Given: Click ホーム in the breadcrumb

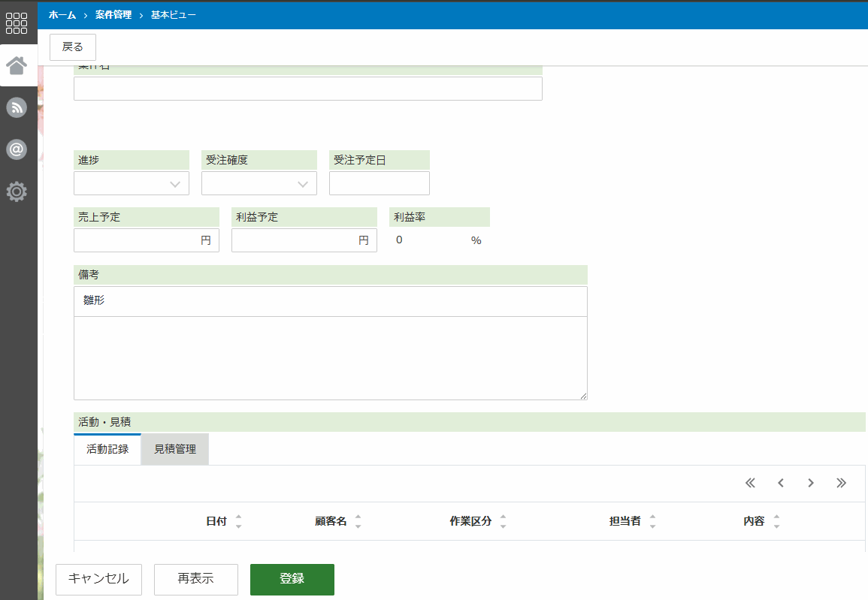Looking at the screenshot, I should pyautogui.click(x=62, y=15).
